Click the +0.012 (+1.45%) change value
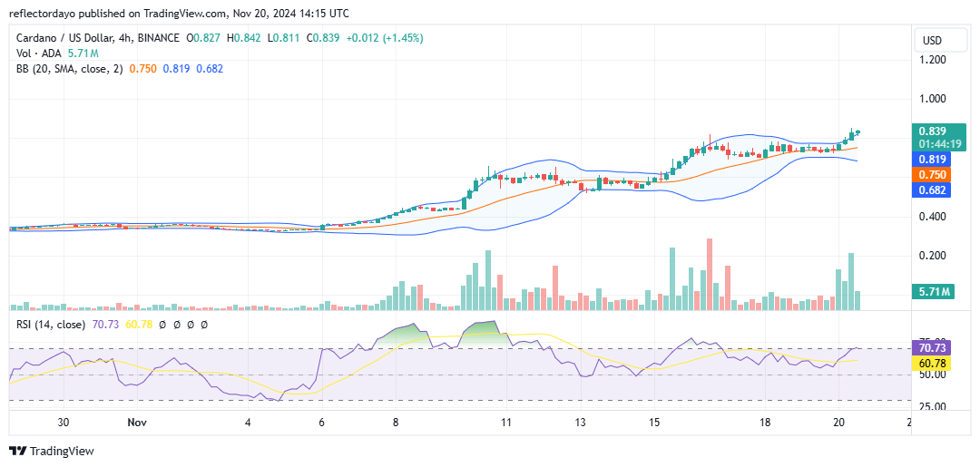The height and width of the screenshot is (467, 980). click(x=383, y=38)
